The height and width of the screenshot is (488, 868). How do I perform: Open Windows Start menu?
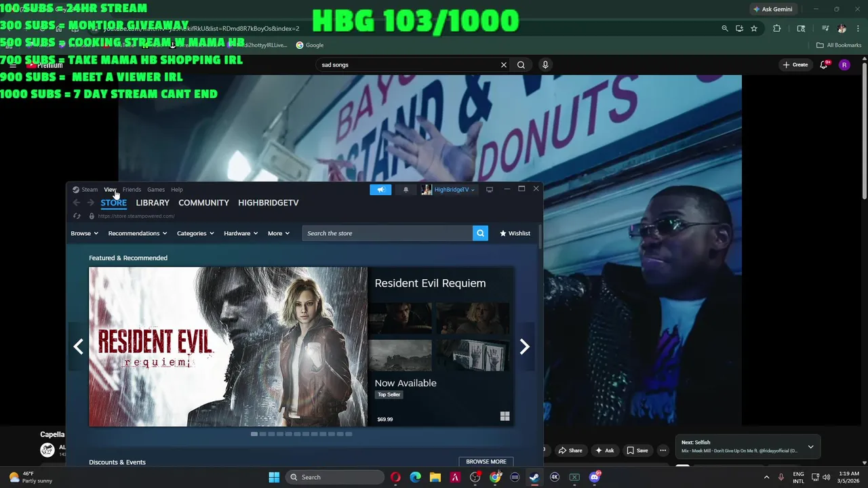point(274,477)
